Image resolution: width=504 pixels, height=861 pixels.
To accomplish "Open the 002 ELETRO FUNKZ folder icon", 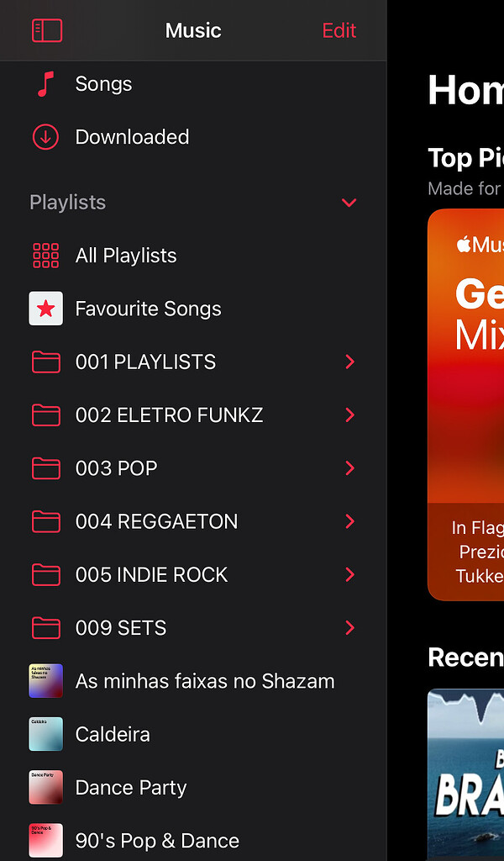I will [x=46, y=415].
